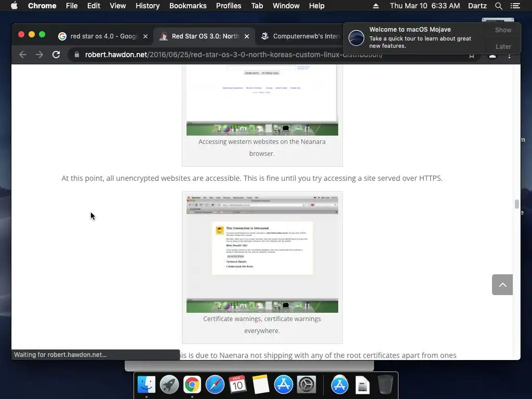The width and height of the screenshot is (532, 399).
Task: Open the History menu
Action: click(148, 6)
